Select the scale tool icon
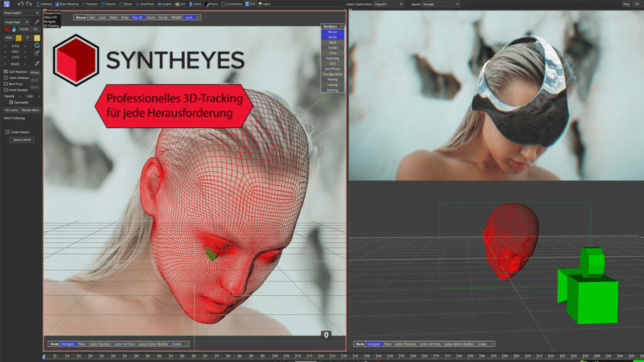Viewport: 644px width, 362px height. [37, 53]
